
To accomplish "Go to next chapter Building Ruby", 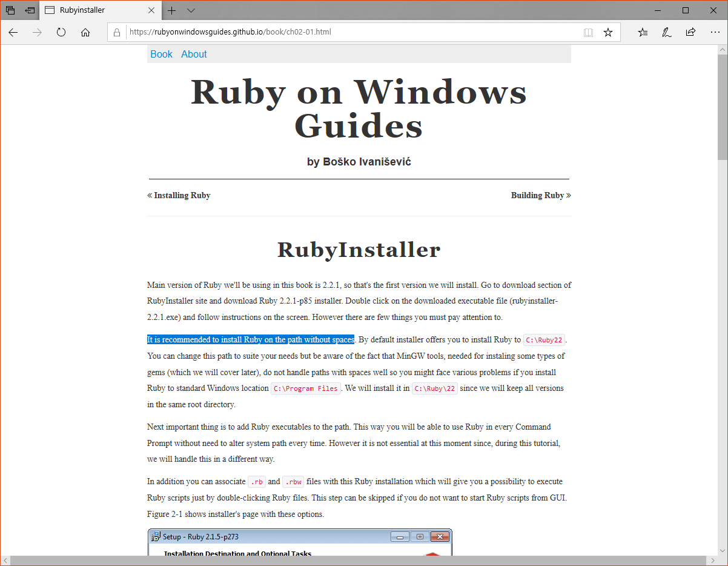I will click(541, 195).
